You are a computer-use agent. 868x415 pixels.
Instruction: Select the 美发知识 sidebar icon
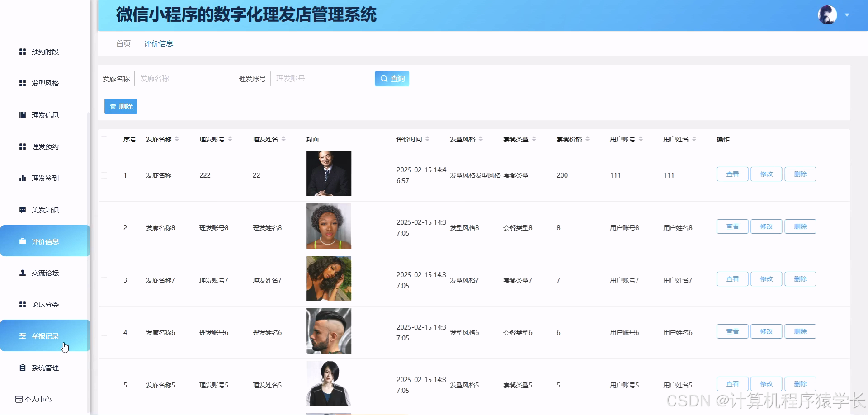23,210
